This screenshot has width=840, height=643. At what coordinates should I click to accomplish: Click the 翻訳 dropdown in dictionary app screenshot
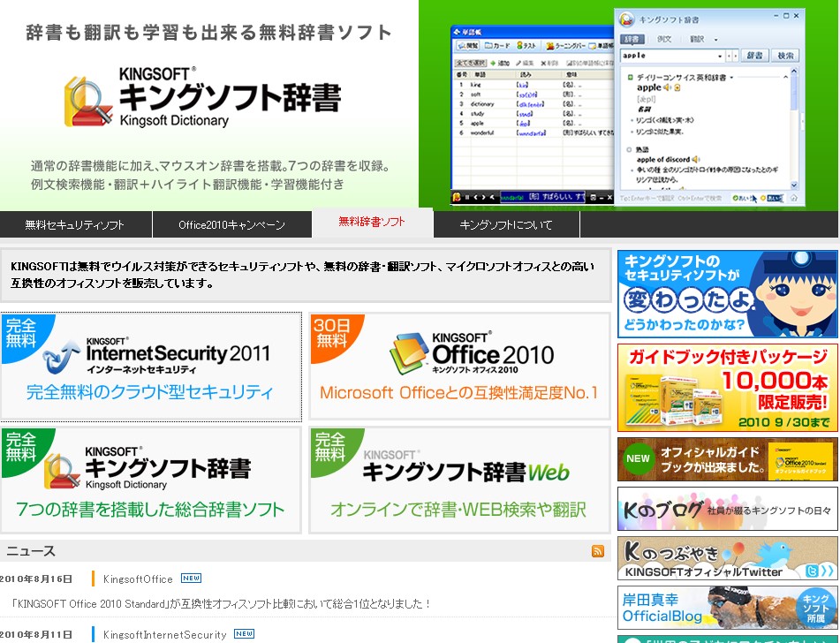pyautogui.click(x=703, y=39)
